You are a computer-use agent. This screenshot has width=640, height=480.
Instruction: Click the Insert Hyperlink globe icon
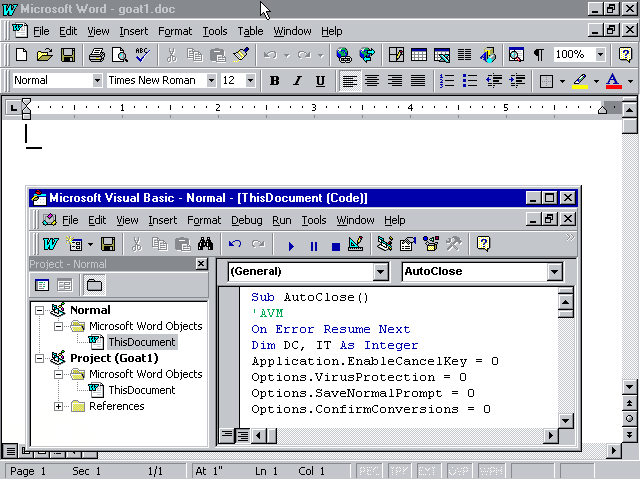tap(344, 54)
